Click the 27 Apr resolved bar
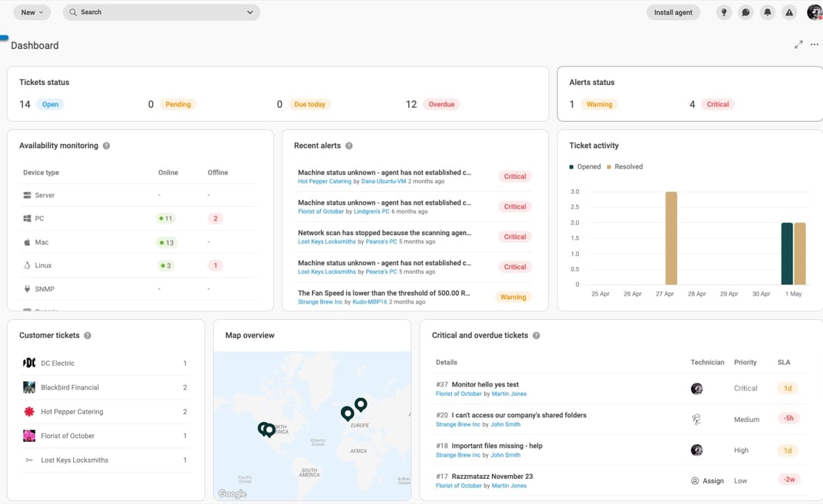 coord(671,238)
